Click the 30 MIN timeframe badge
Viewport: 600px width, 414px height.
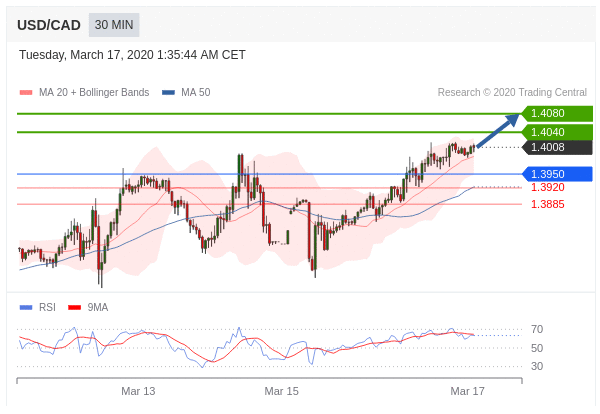point(114,25)
